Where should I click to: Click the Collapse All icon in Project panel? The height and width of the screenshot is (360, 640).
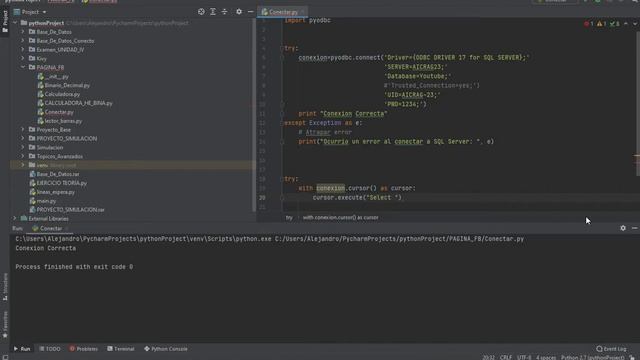224,12
